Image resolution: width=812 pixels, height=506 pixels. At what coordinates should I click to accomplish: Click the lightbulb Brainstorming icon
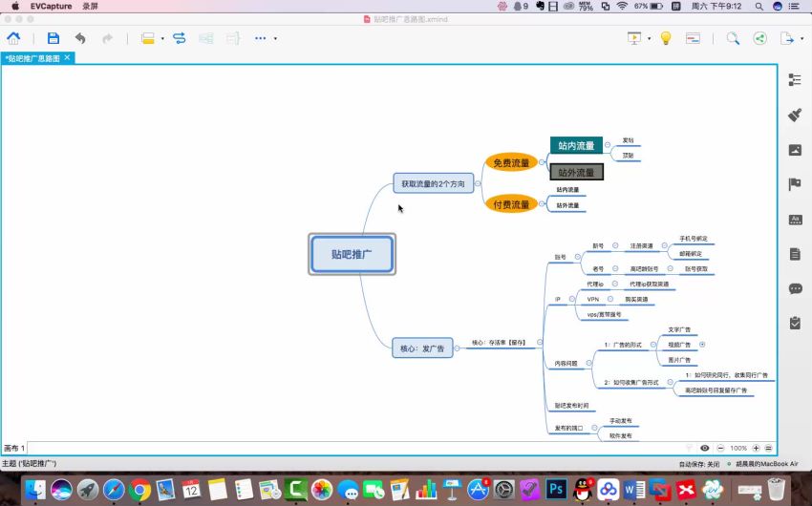click(x=666, y=39)
